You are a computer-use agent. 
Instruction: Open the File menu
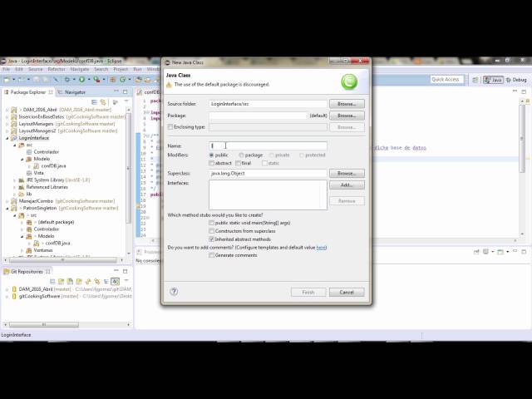pos(6,69)
